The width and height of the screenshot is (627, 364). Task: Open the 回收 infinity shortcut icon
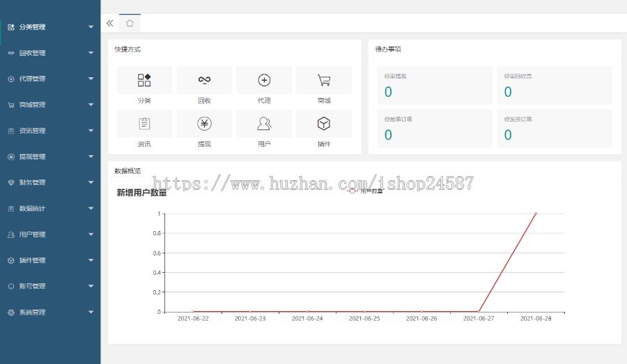pyautogui.click(x=204, y=80)
